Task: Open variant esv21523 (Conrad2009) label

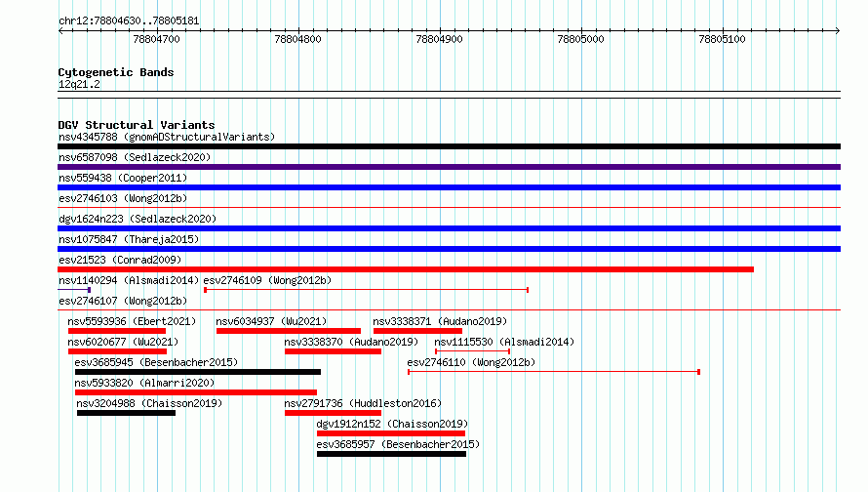Action: [x=120, y=260]
